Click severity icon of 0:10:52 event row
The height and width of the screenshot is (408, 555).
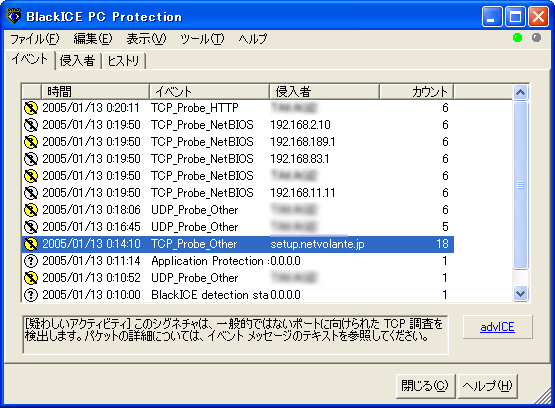pyautogui.click(x=31, y=278)
